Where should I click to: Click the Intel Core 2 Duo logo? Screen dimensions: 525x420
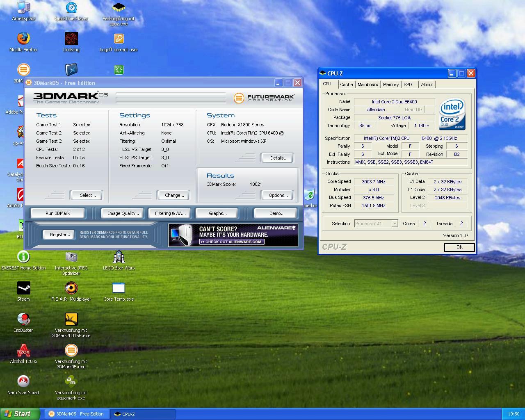452,113
